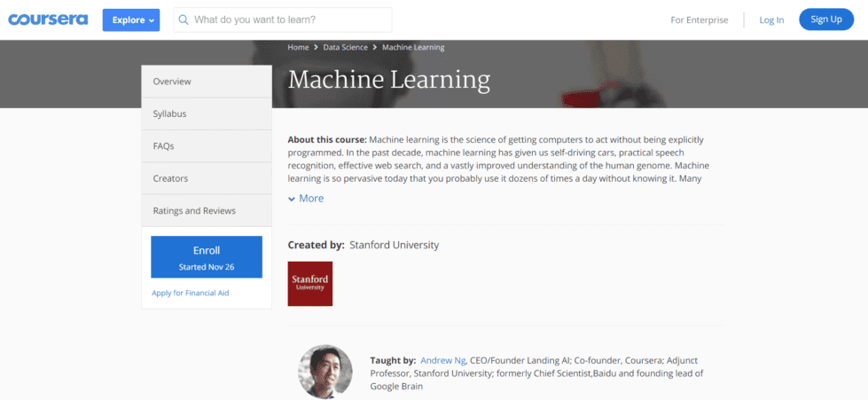The width and height of the screenshot is (868, 400).
Task: Click the Coursera logo
Action: tap(48, 20)
